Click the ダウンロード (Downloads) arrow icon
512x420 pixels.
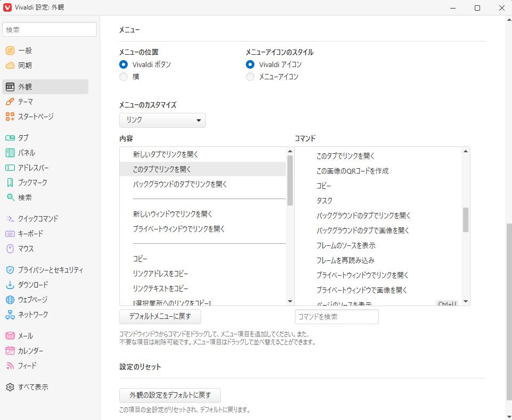coord(10,285)
